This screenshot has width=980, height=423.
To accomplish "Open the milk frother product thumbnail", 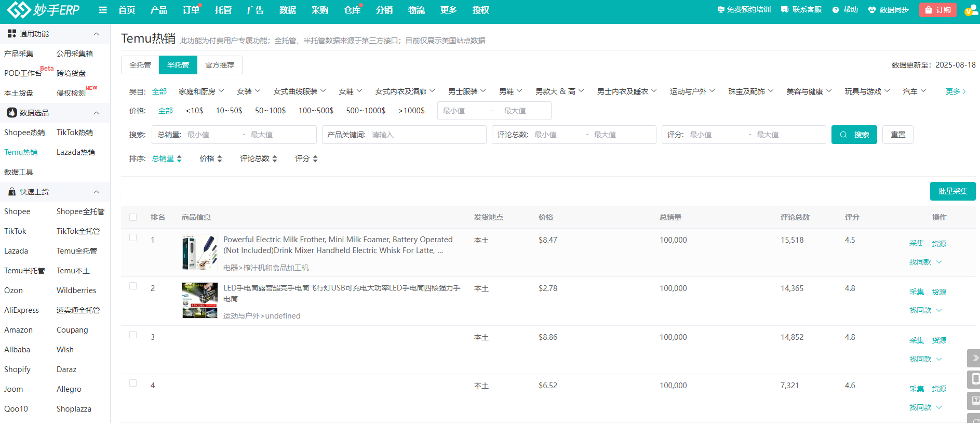I will [x=200, y=252].
